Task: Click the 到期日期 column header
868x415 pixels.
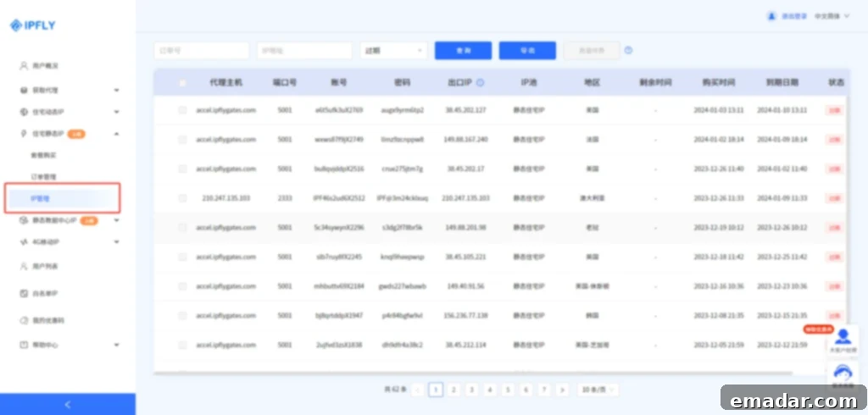Action: (x=782, y=82)
